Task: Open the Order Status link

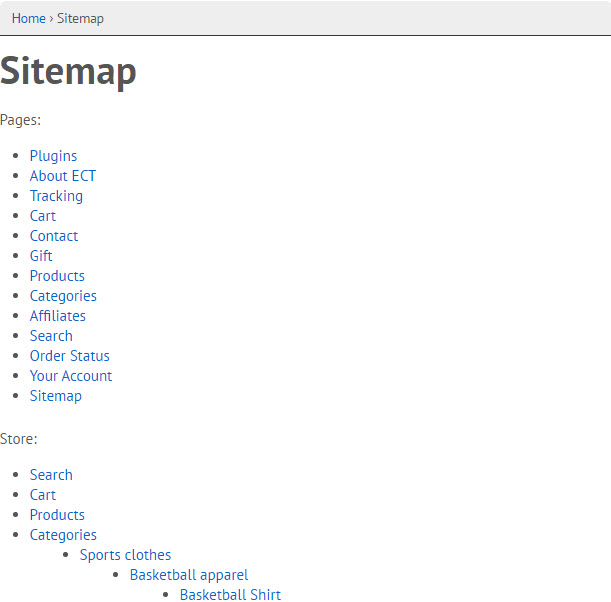Action: coord(70,356)
